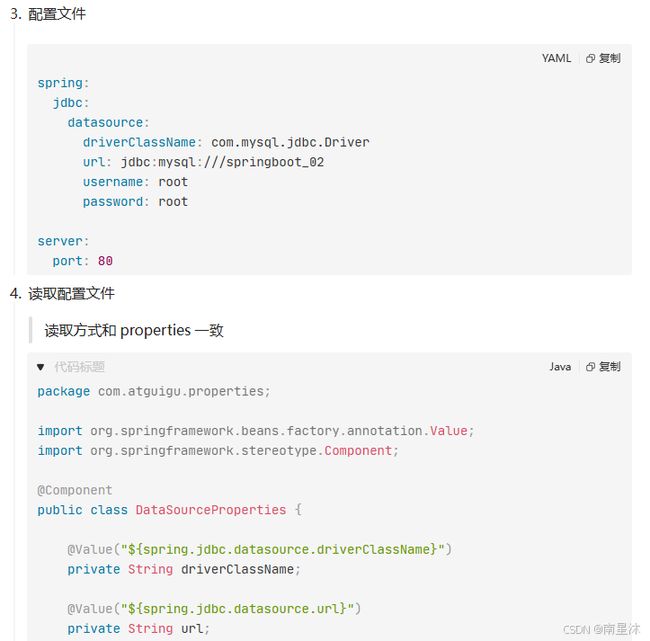Click the 代码标题 placeholder field
The height and width of the screenshot is (641, 650).
coord(79,367)
